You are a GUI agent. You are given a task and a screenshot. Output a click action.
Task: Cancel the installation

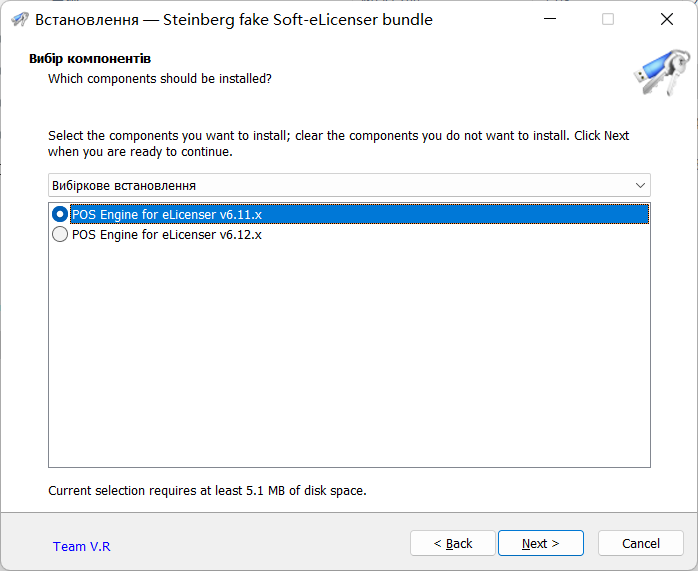[x=640, y=543]
